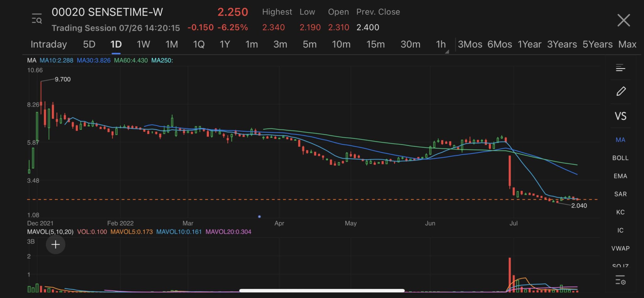The image size is (644, 298).
Task: Expand minute interval dropdown triangle
Action: tap(447, 51)
